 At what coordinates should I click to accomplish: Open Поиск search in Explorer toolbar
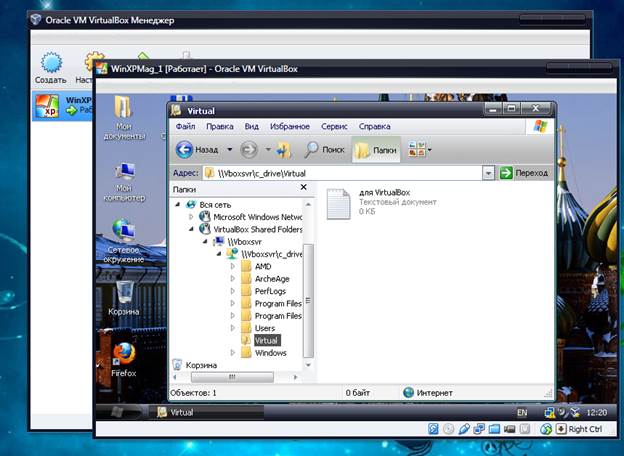click(324, 149)
